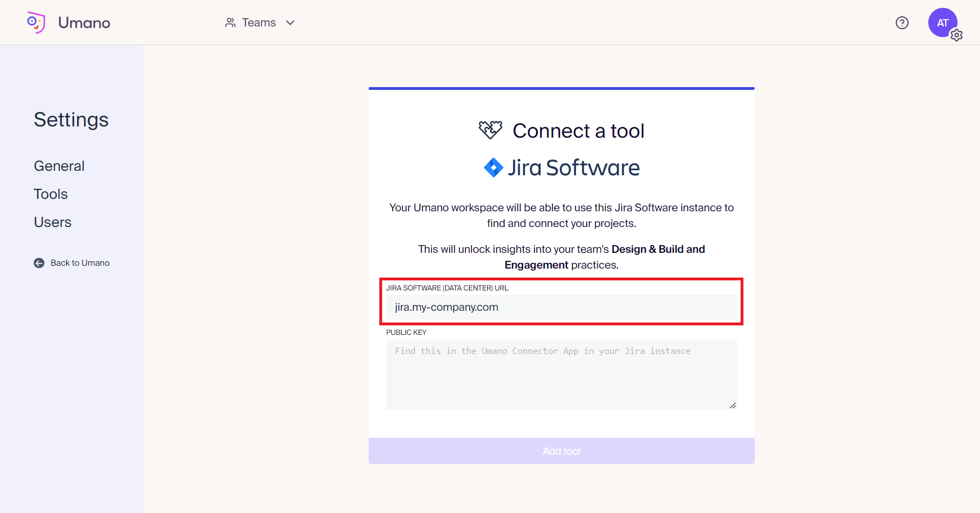Click the blue Jira diamond icon
Image resolution: width=980 pixels, height=513 pixels.
[x=493, y=167]
